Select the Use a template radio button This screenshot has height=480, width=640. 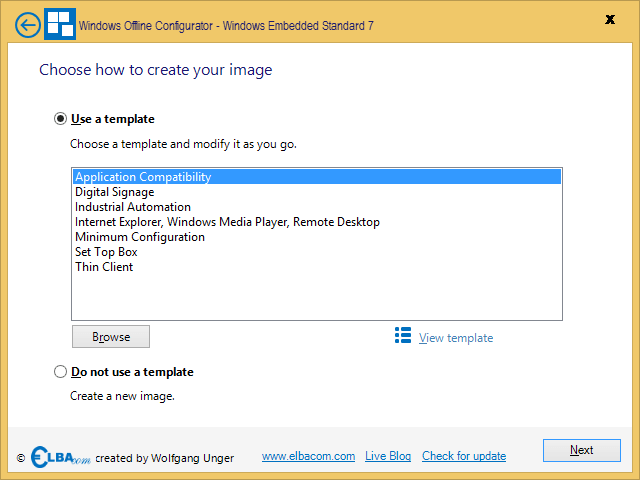(60, 119)
